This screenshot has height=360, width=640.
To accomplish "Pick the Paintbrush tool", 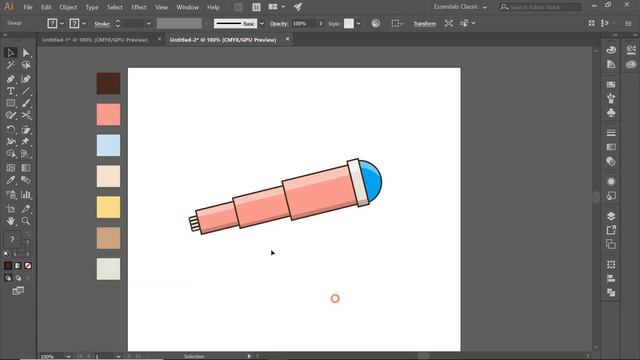I will (26, 103).
